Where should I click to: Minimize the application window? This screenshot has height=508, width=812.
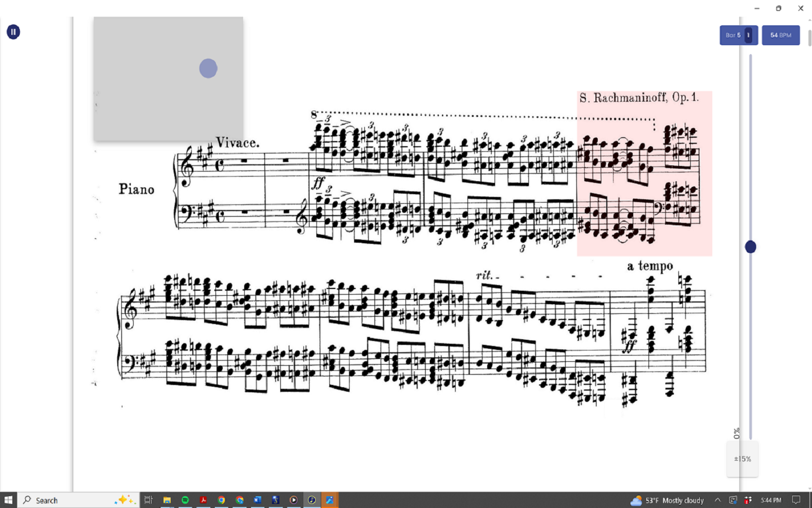point(757,8)
